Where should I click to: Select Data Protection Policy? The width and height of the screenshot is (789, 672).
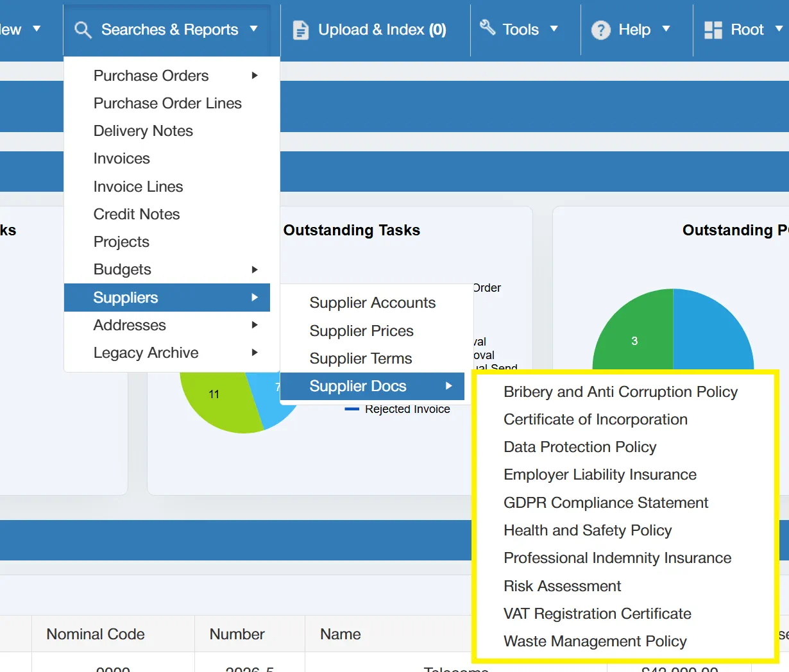[x=580, y=447]
